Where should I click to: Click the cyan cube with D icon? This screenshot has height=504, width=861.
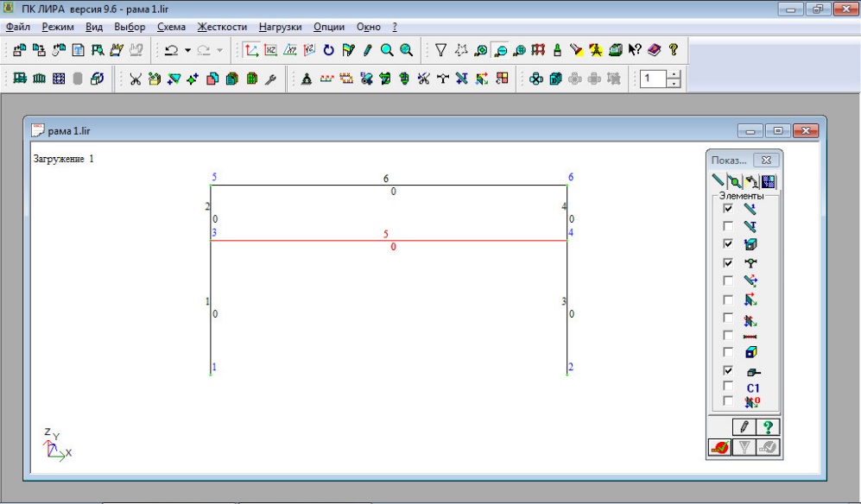coord(555,79)
